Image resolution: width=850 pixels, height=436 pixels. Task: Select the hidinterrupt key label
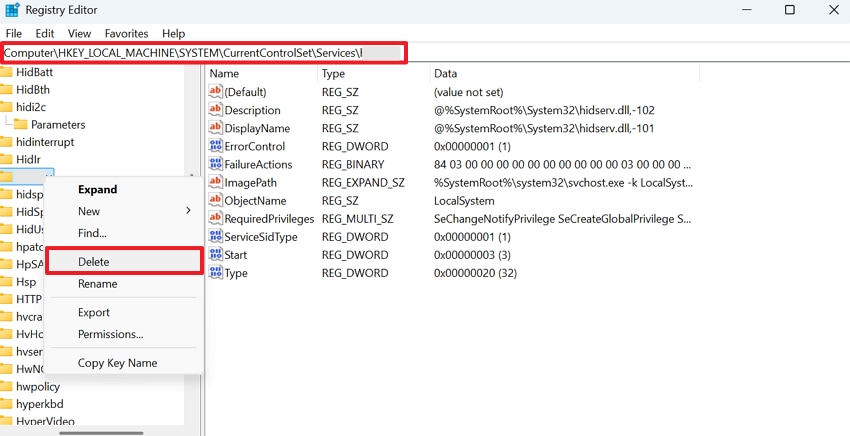(x=45, y=142)
